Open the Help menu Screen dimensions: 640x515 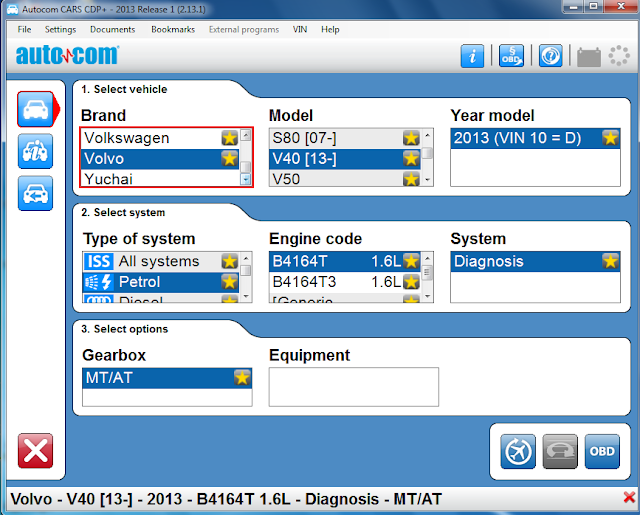click(x=330, y=29)
